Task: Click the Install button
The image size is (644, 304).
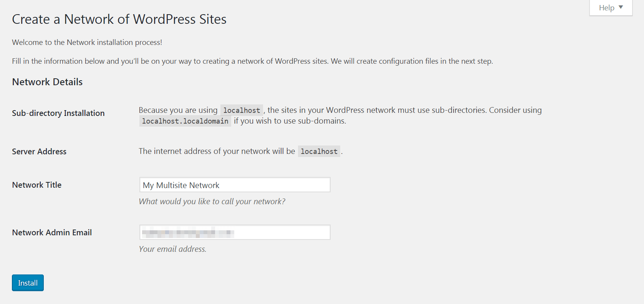Action: (28, 283)
